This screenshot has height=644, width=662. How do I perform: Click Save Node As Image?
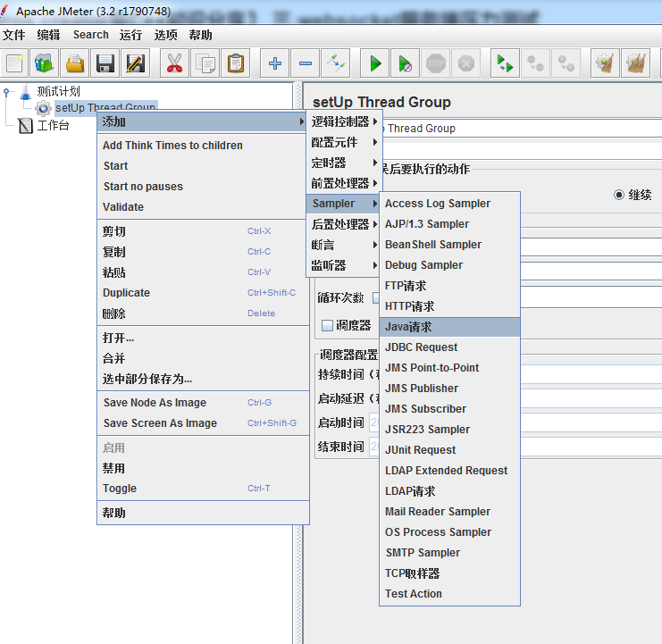(x=201, y=403)
